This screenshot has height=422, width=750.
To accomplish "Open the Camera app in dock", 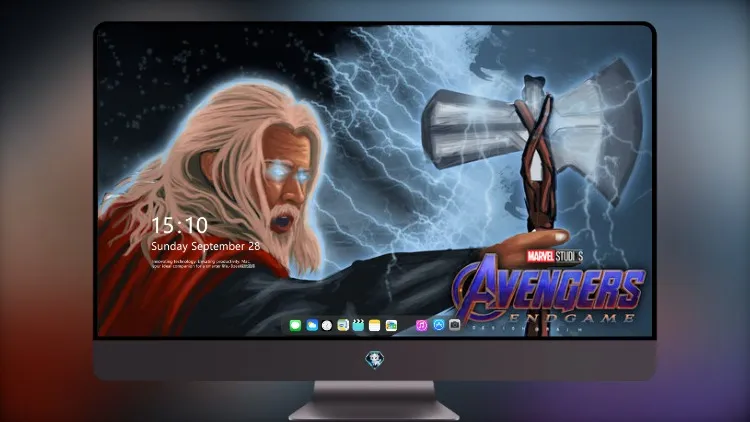I will click(x=454, y=325).
